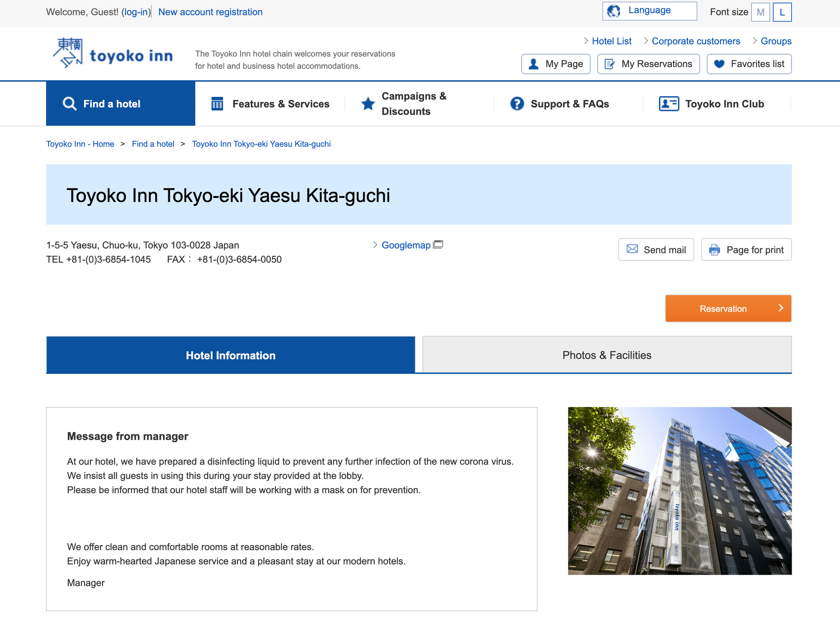Click the calendar icon for Features & Services

coord(217,104)
